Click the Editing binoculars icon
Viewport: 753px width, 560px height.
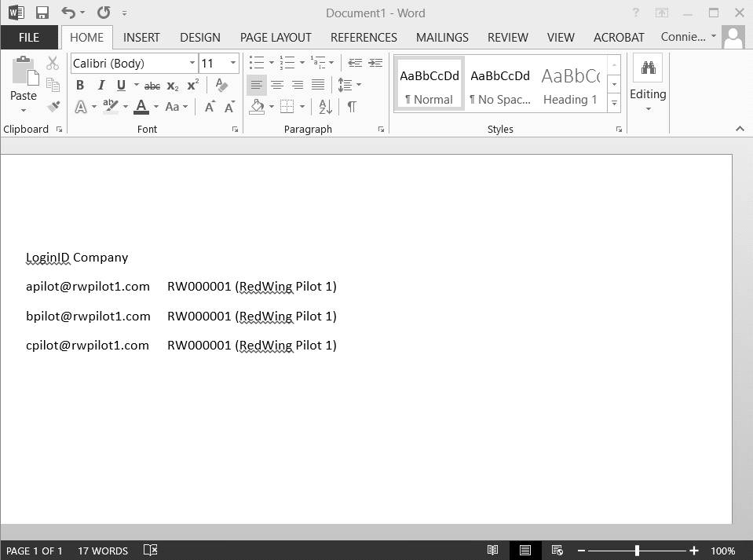(649, 68)
